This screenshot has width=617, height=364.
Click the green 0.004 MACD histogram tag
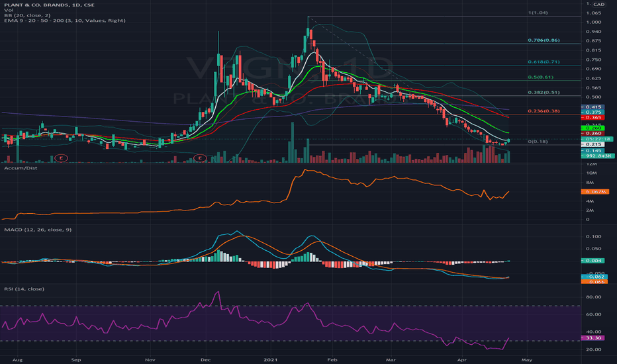[x=593, y=261]
